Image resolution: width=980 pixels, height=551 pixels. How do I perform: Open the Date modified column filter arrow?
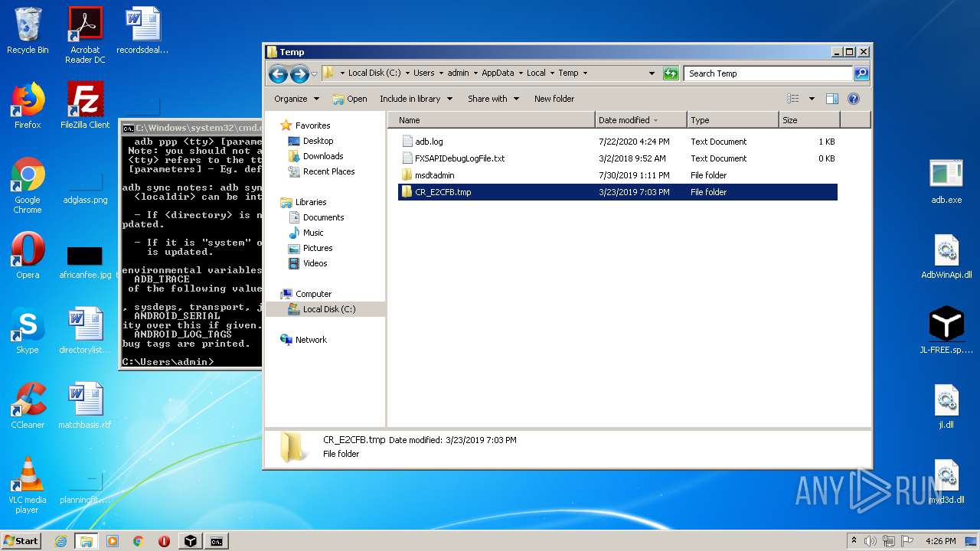[656, 120]
